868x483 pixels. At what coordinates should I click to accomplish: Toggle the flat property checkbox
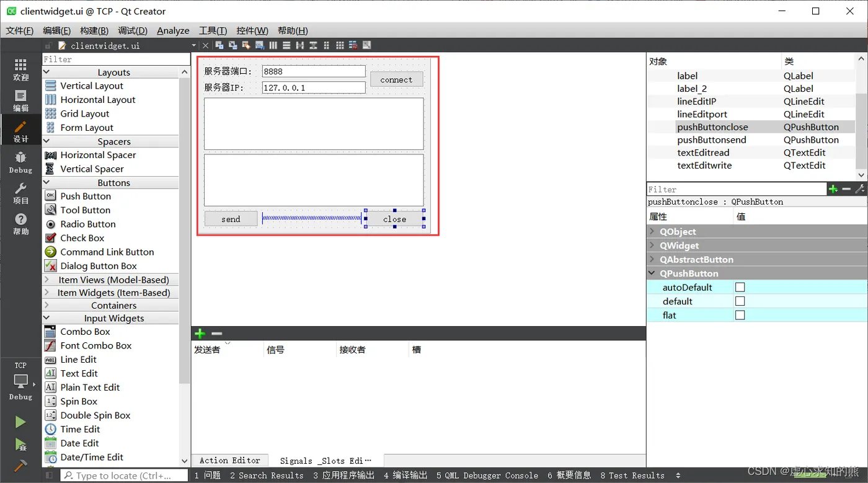click(x=740, y=315)
